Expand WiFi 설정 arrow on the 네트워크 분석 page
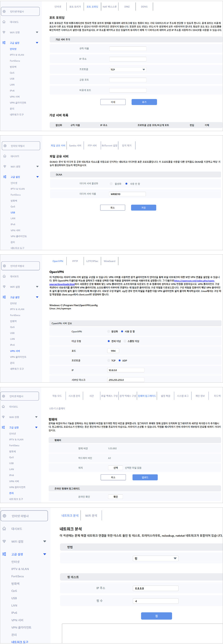 45,541
